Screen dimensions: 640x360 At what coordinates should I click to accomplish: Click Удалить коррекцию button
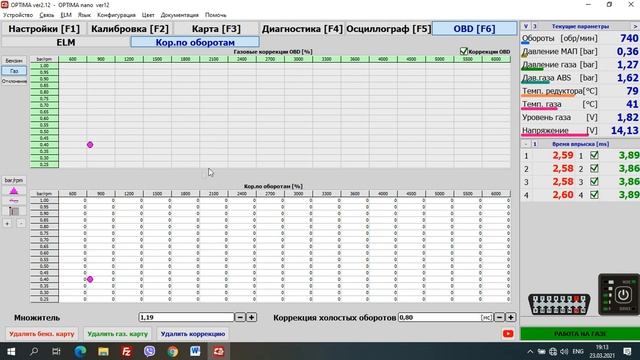click(x=193, y=334)
